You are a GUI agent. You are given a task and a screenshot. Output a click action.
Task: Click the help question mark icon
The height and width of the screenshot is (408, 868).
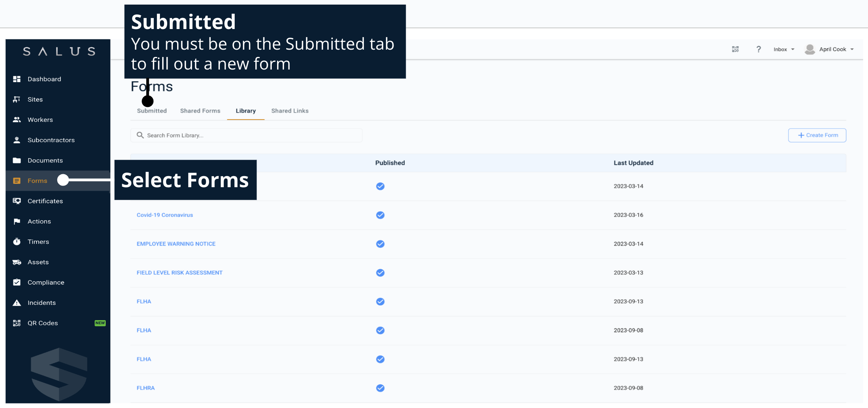coord(758,49)
